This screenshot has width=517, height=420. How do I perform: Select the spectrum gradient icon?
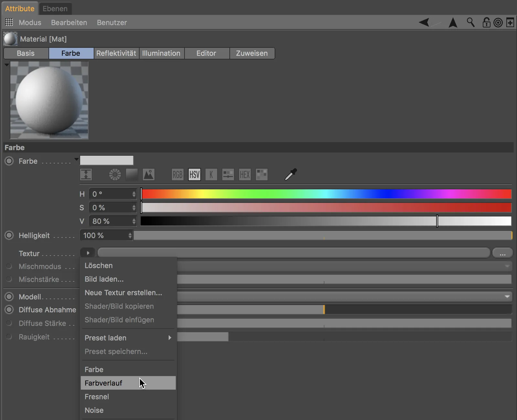tap(132, 175)
